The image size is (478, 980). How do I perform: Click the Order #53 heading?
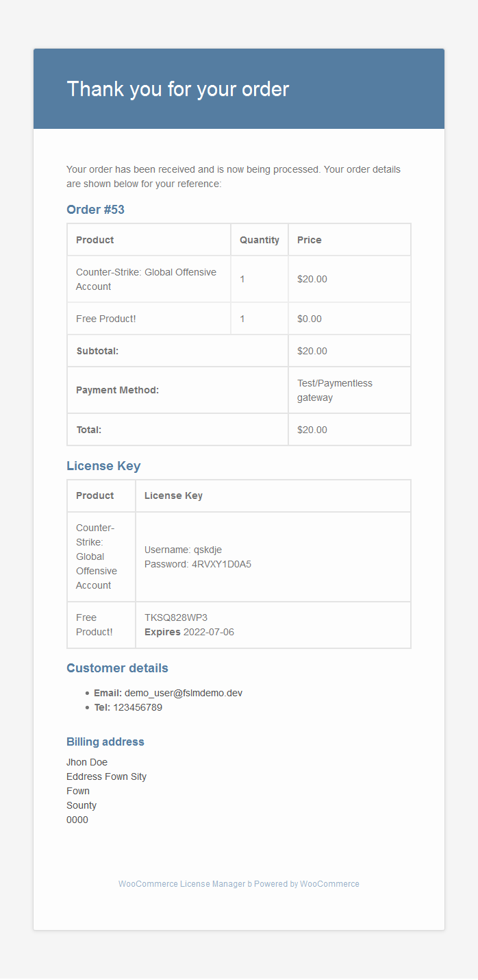(95, 210)
